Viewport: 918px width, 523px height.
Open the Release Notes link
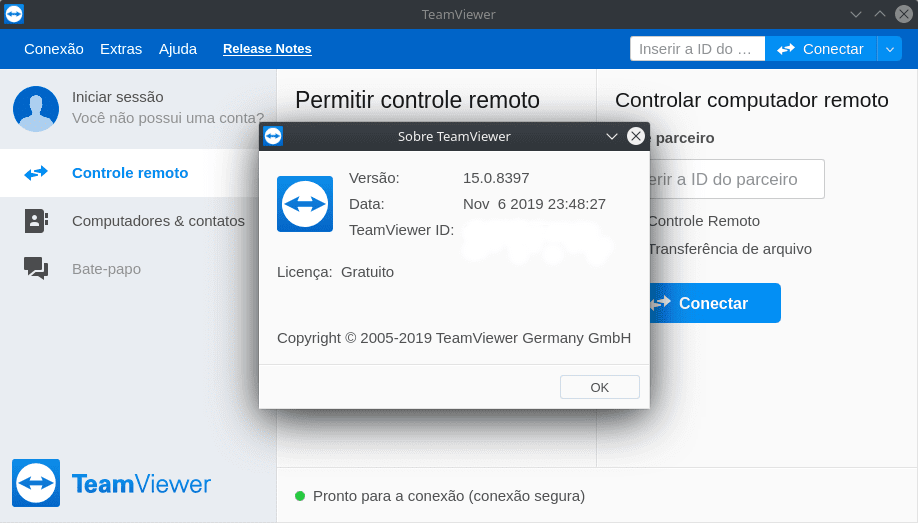(267, 49)
